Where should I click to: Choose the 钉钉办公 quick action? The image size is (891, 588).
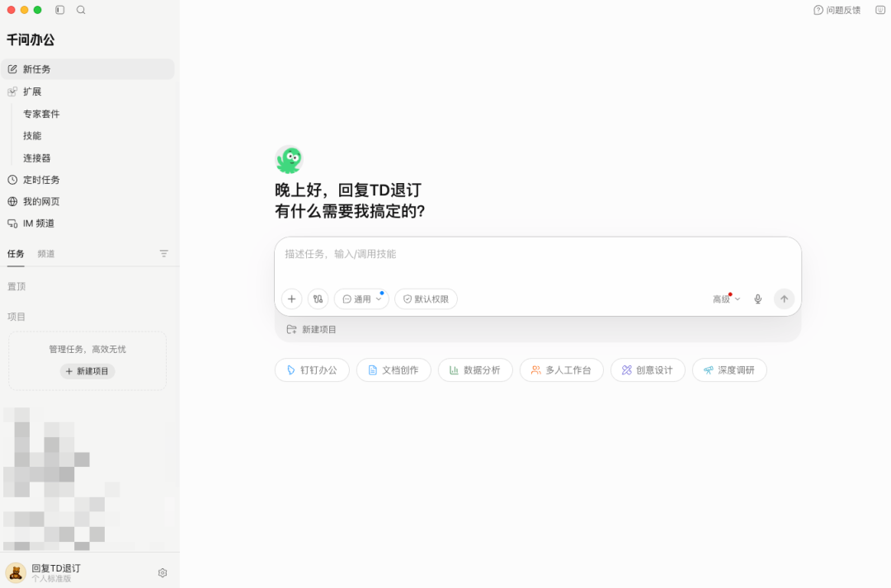tap(312, 370)
